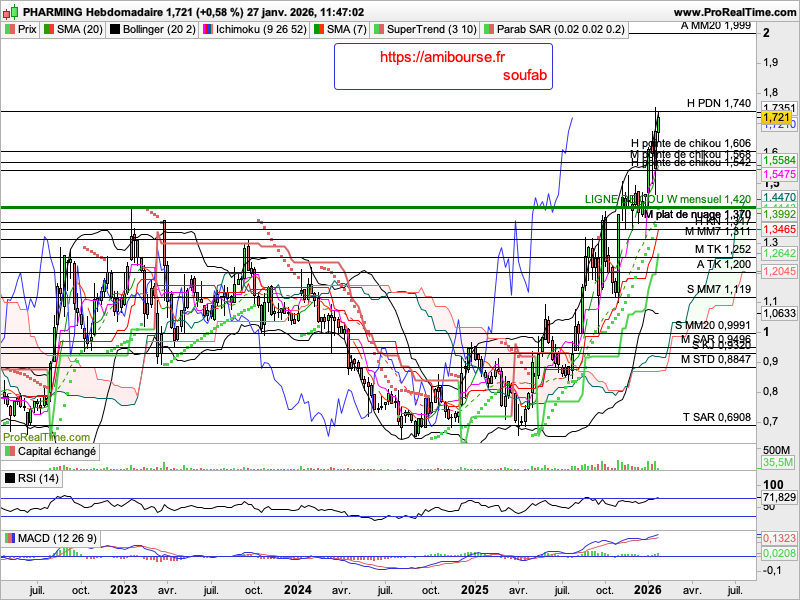Follow the https://amibourse.fr link
The width and height of the screenshot is (800, 600).
point(442,57)
